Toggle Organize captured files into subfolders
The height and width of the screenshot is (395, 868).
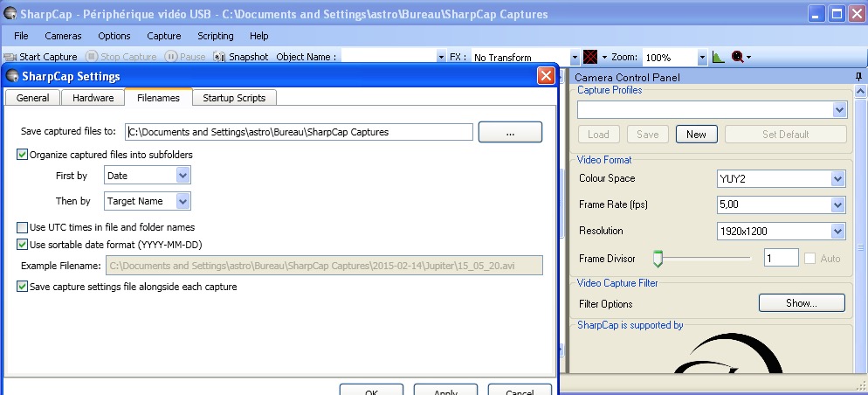22,155
